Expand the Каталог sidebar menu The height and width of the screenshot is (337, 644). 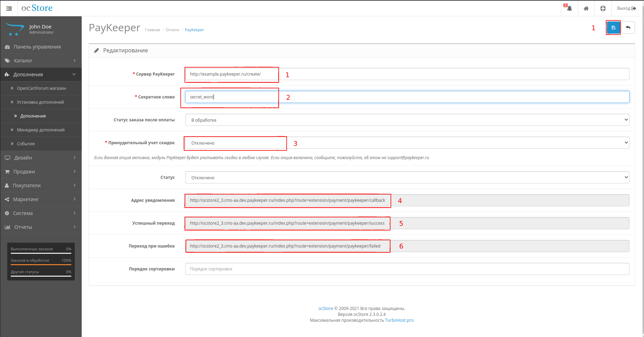tap(41, 61)
